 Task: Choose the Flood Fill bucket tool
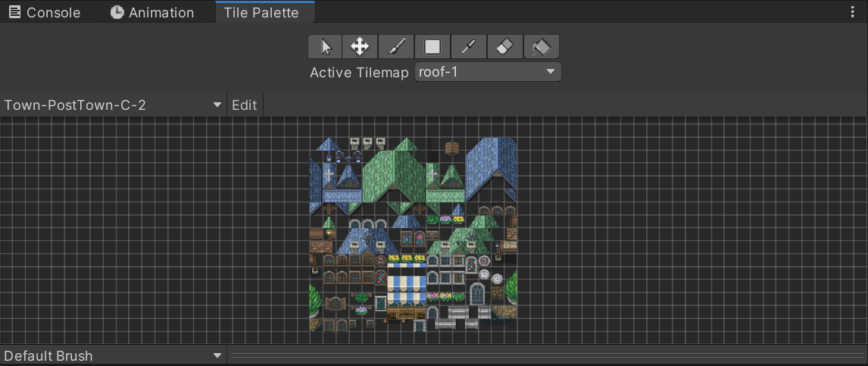click(x=541, y=47)
